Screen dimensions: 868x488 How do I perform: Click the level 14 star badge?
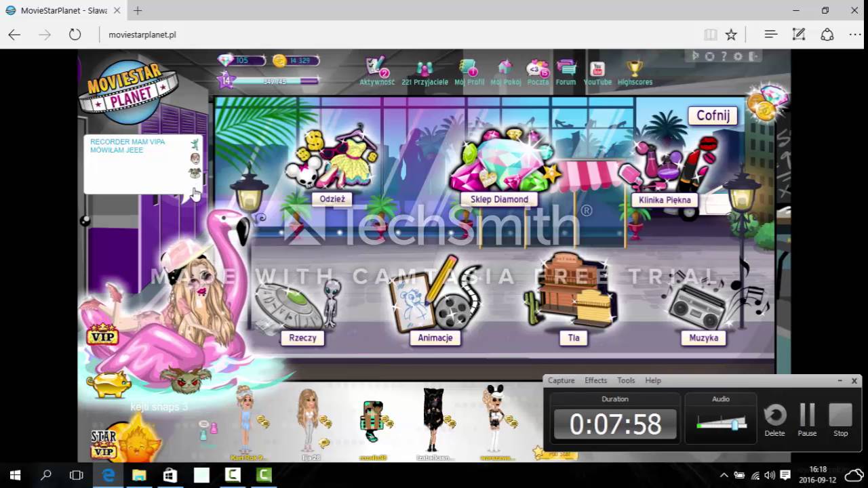pyautogui.click(x=226, y=81)
